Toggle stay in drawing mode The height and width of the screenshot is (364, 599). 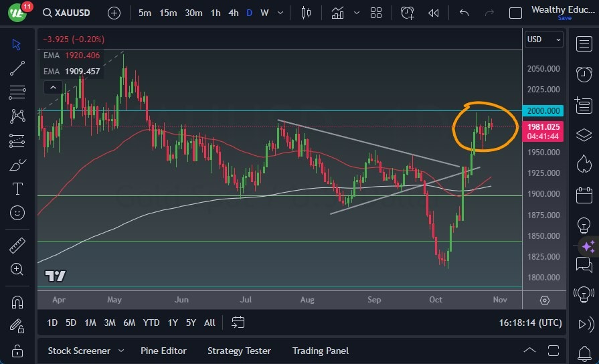(x=17, y=326)
